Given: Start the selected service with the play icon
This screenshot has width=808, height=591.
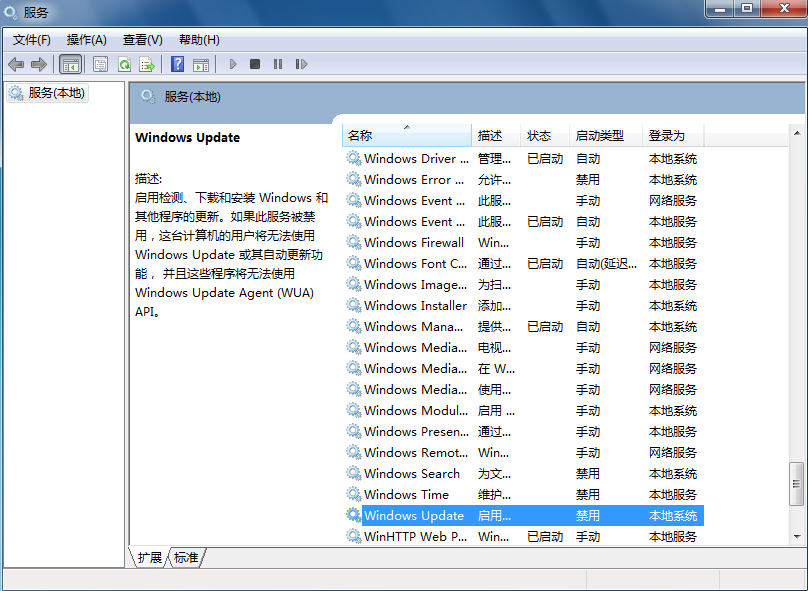Looking at the screenshot, I should pyautogui.click(x=232, y=64).
